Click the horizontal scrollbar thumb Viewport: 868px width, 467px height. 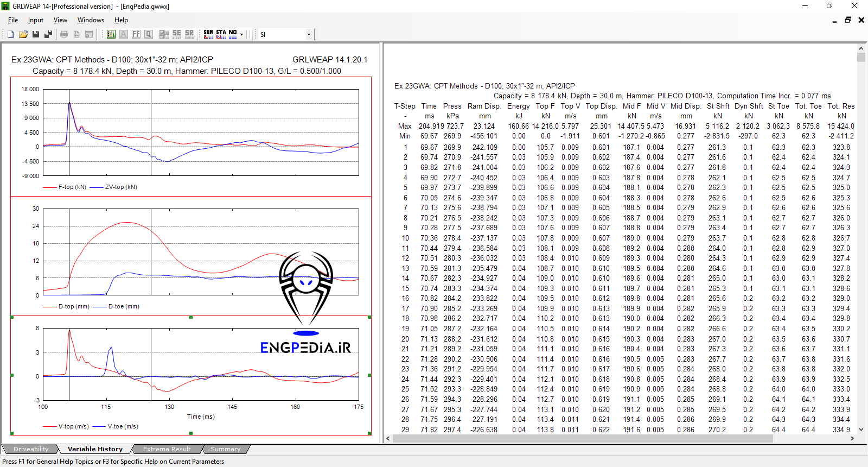tap(583, 438)
